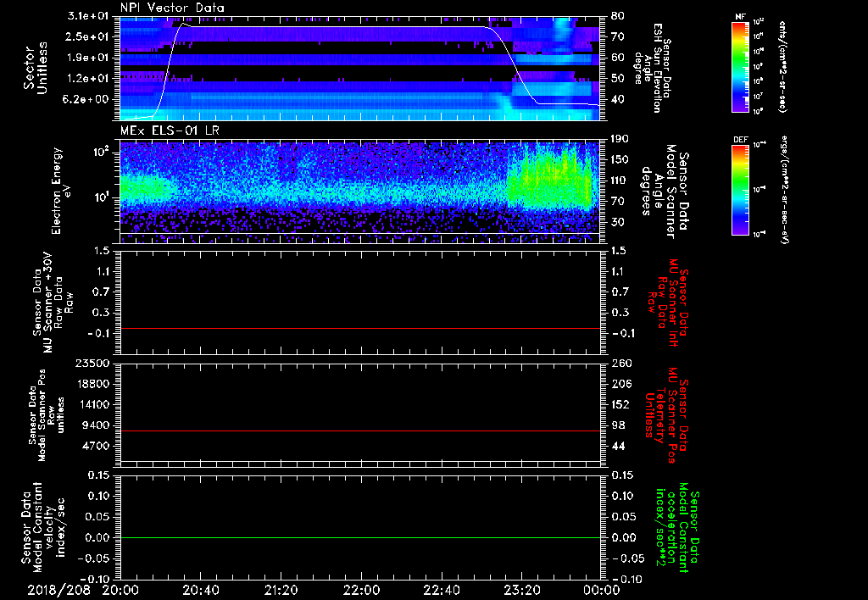This screenshot has width=868, height=600.
Task: Click the "206" telemetry tick label
Action: click(620, 384)
